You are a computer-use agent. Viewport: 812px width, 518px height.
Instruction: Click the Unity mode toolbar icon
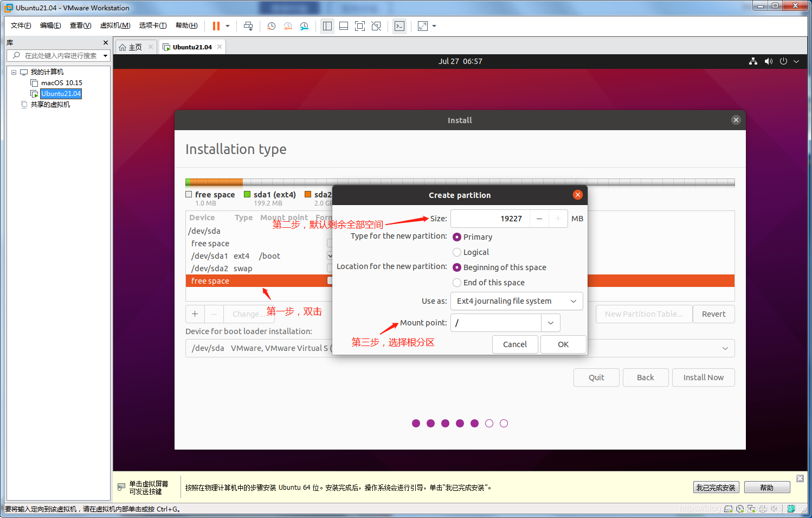tap(376, 26)
